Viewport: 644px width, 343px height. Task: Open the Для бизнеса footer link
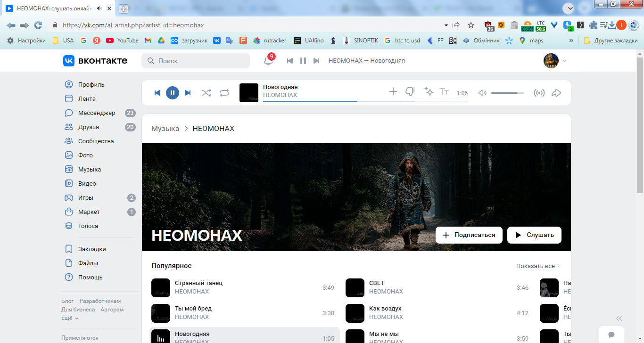(x=78, y=310)
